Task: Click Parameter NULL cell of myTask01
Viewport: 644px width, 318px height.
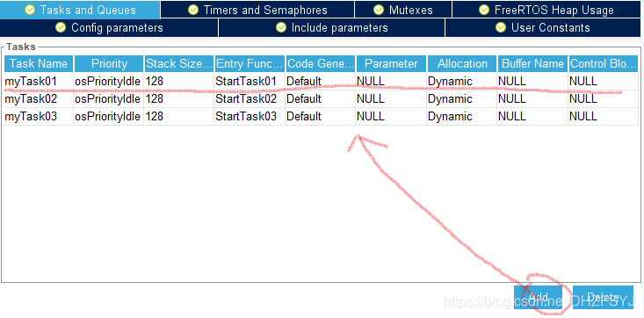Action: tap(391, 82)
